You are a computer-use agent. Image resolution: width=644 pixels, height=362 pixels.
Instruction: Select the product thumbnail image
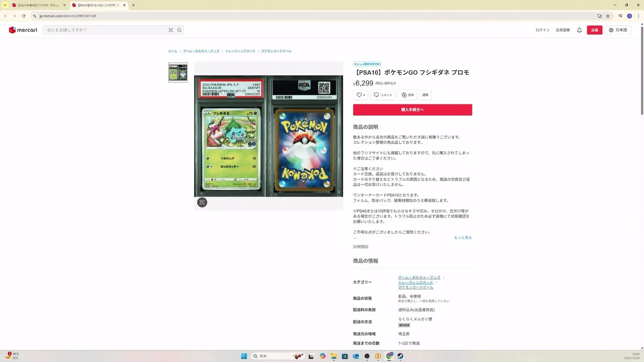[178, 72]
